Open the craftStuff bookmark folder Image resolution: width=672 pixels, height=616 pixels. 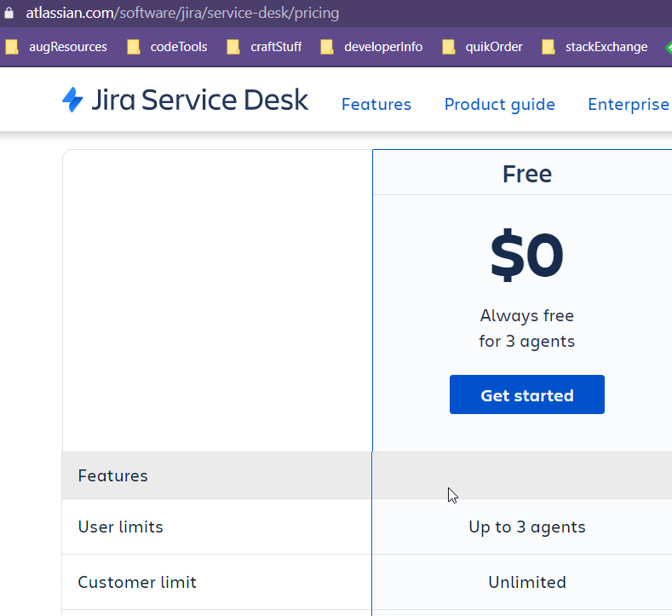pyautogui.click(x=264, y=47)
